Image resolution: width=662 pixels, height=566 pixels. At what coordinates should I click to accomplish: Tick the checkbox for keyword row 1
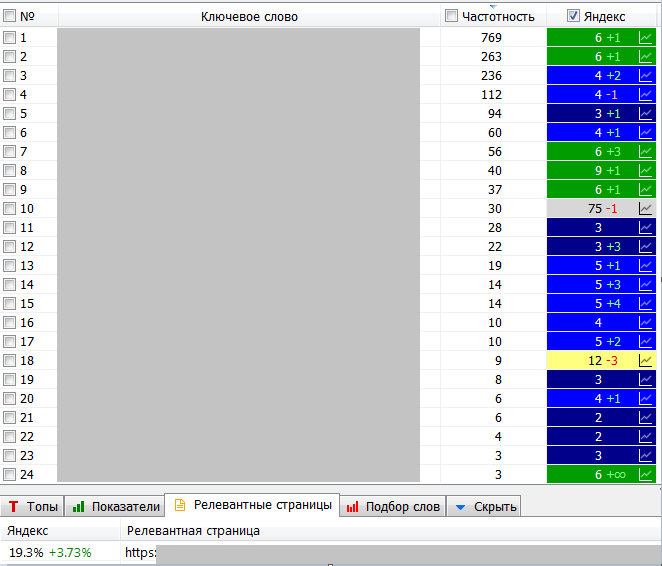coord(9,38)
